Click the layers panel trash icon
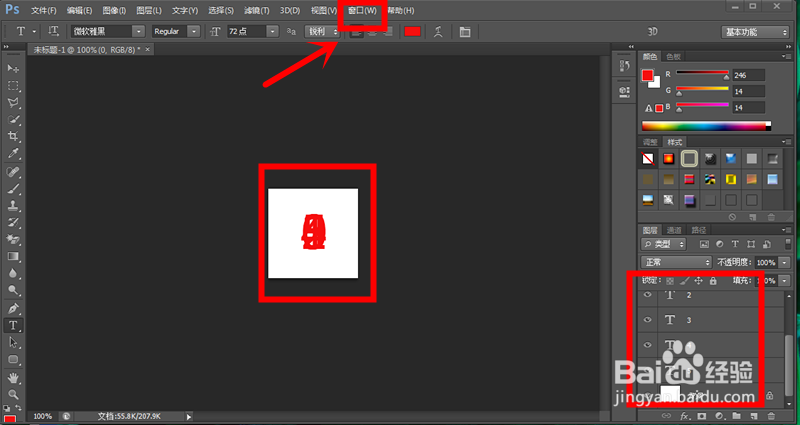800x425 pixels. [x=771, y=416]
